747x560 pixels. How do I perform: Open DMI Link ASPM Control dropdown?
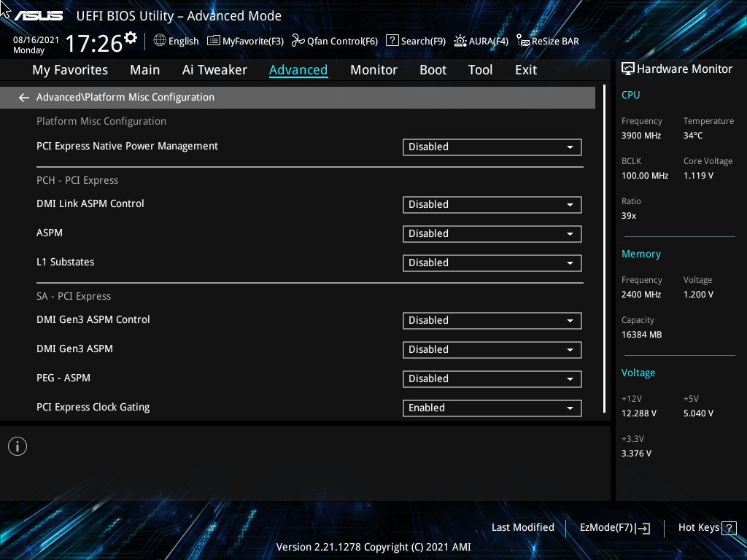click(492, 205)
